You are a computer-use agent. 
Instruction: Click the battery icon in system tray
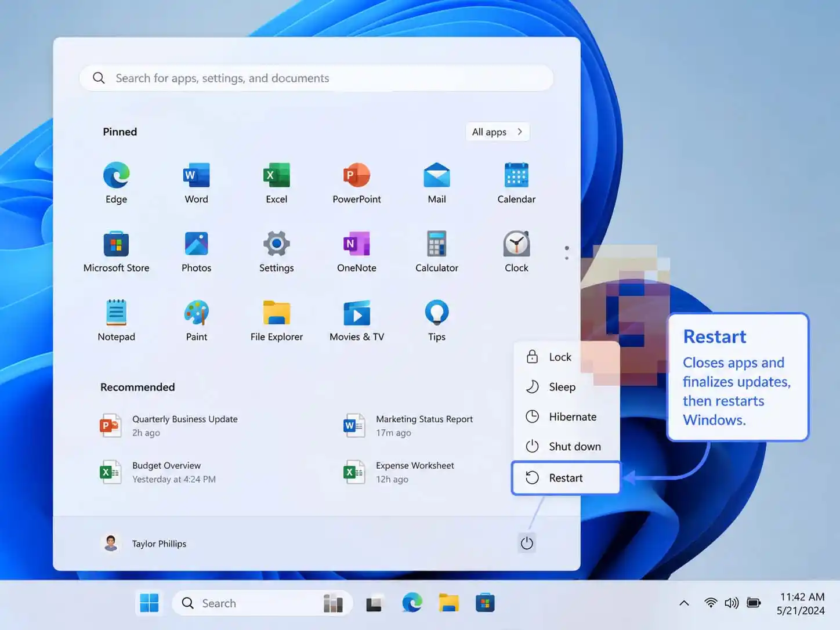754,603
